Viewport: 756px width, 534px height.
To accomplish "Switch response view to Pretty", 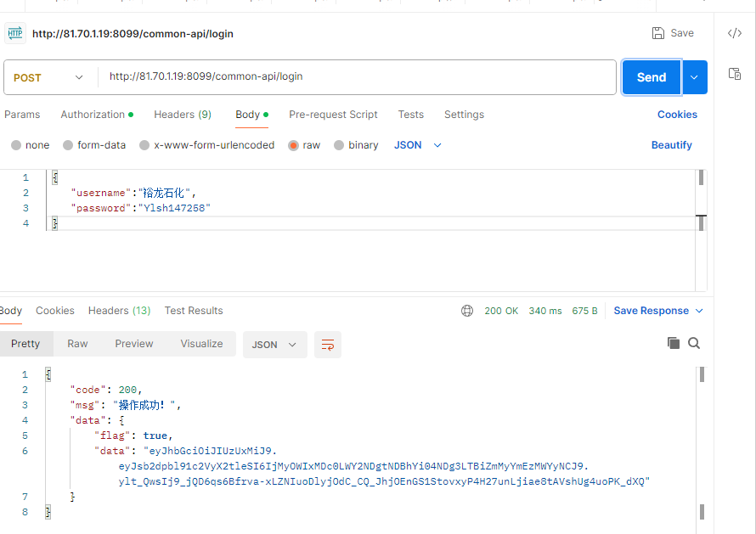I will [x=25, y=344].
